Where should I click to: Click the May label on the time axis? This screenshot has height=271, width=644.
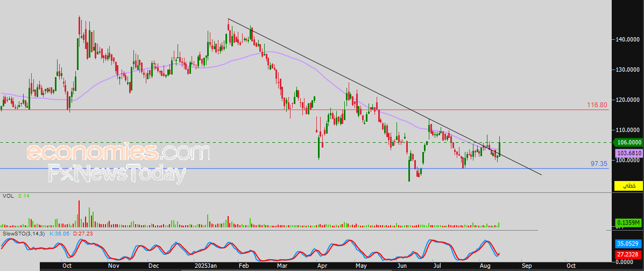point(361,267)
